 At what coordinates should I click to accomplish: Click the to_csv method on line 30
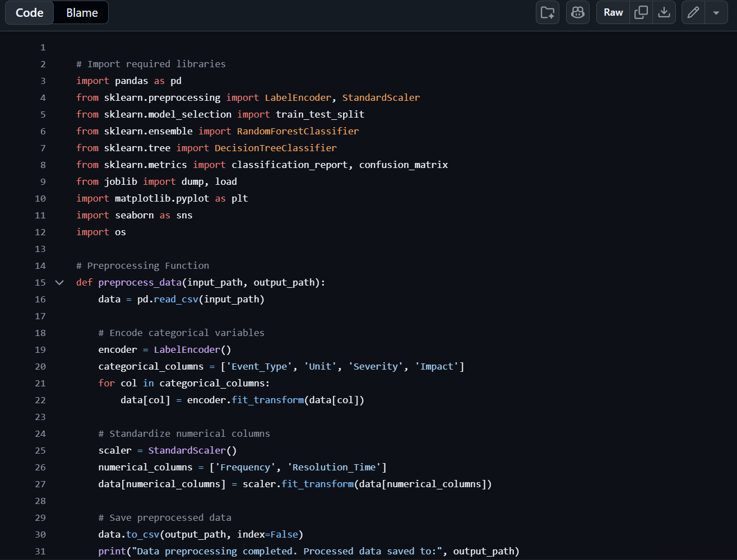coord(143,535)
